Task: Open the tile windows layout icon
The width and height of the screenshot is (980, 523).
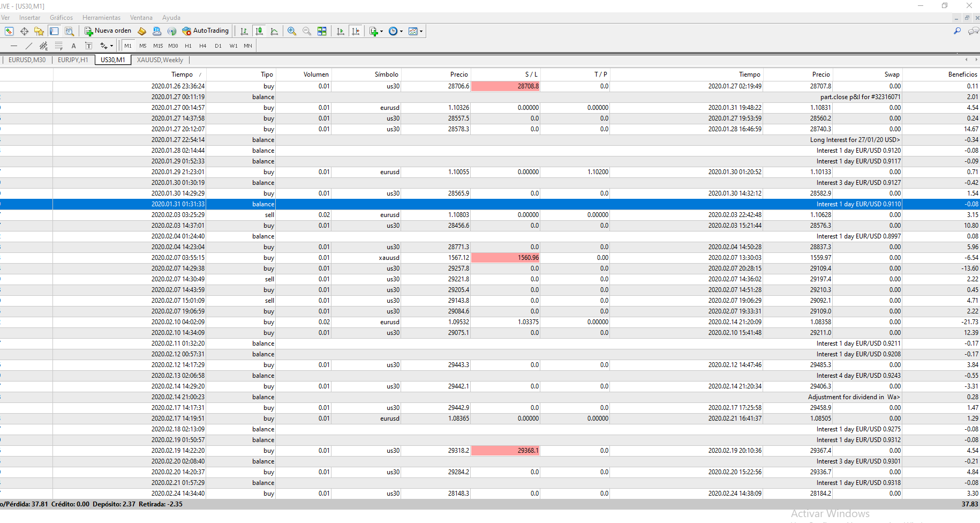Action: tap(322, 31)
